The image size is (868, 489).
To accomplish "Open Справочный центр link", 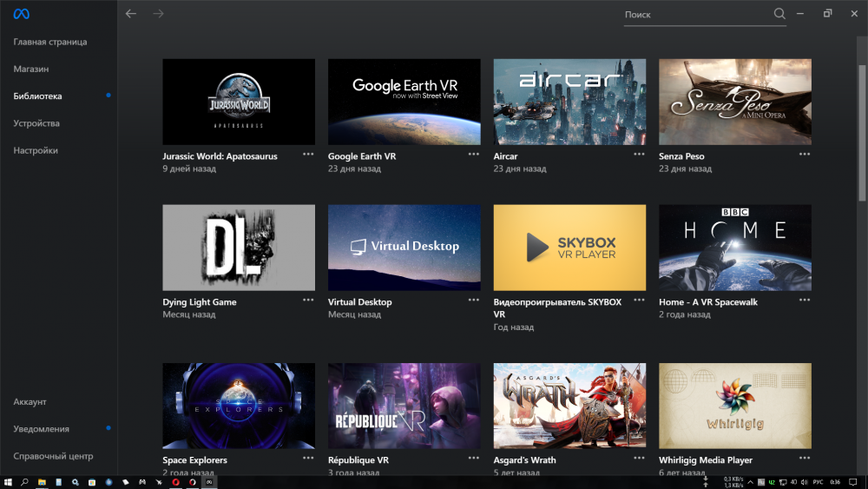I will click(53, 456).
